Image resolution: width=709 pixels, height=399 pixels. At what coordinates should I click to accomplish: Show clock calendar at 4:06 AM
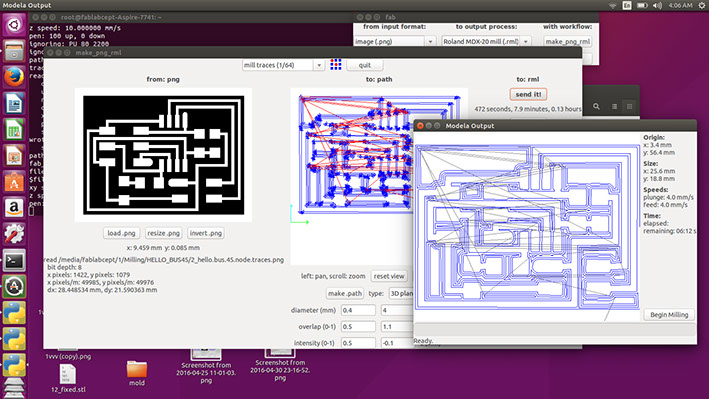(x=681, y=5)
